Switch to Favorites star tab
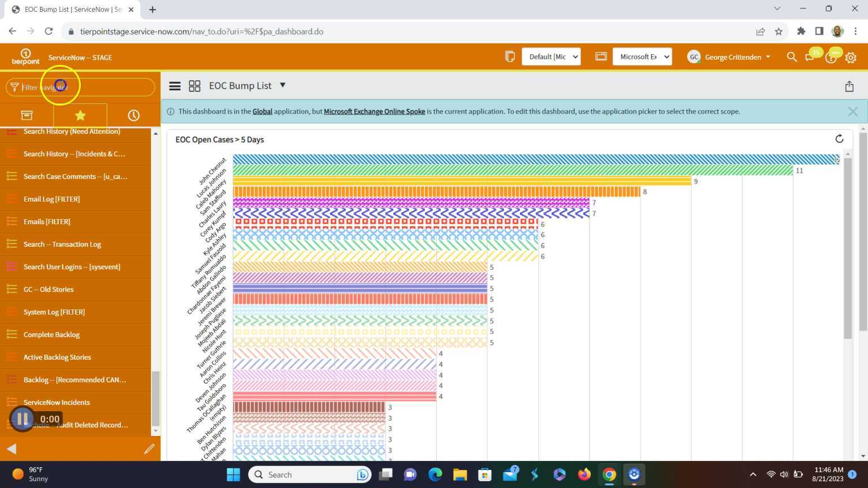This screenshot has width=868, height=488. pos(80,115)
